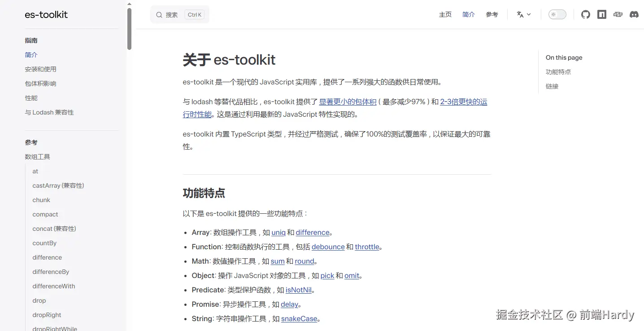Follow the isNotNil link

tap(299, 290)
